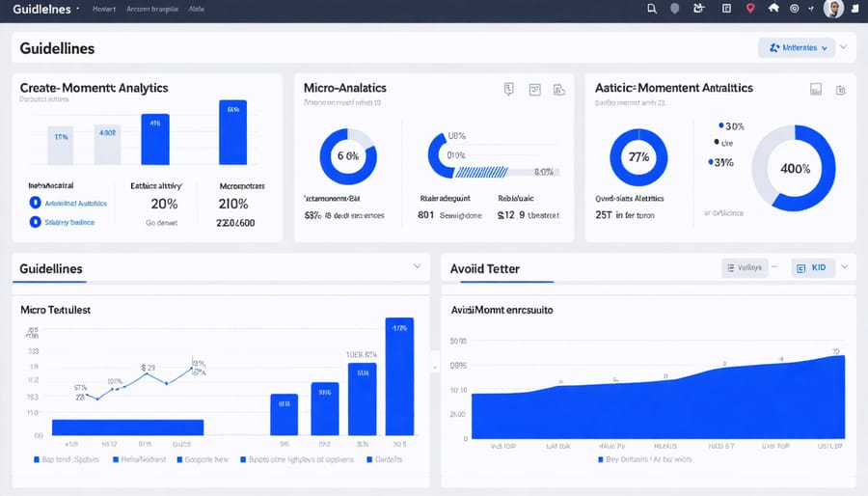Viewport: 868px width, 496px height.
Task: Select the second blue radio option Stabiry badace
Action: (x=35, y=222)
